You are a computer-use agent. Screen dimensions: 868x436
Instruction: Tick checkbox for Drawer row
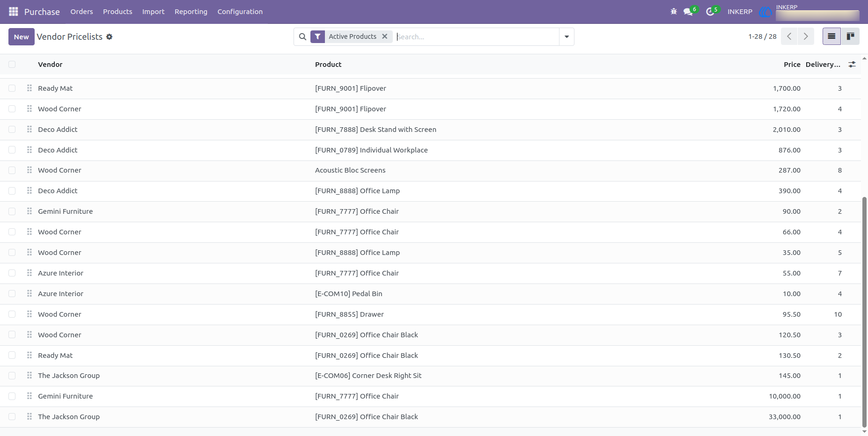tap(12, 314)
